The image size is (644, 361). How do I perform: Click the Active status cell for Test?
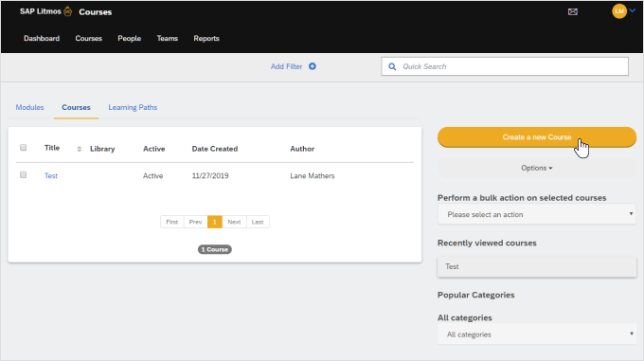pos(152,176)
